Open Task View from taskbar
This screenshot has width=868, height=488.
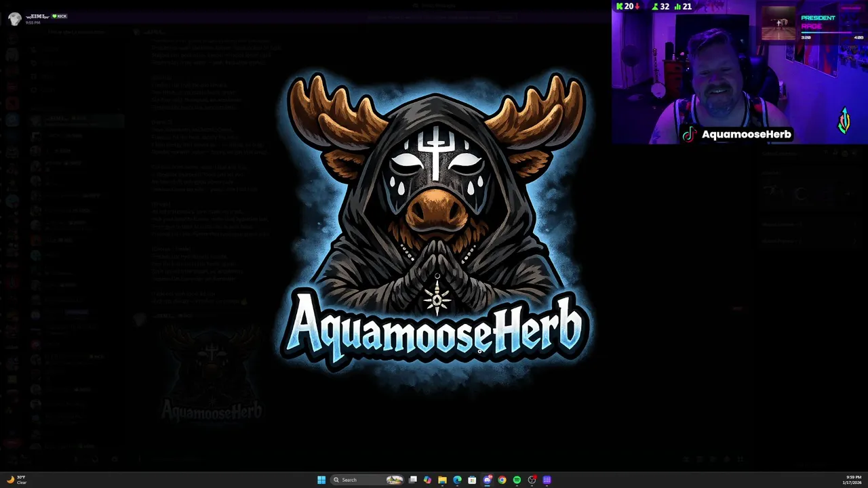click(x=412, y=480)
